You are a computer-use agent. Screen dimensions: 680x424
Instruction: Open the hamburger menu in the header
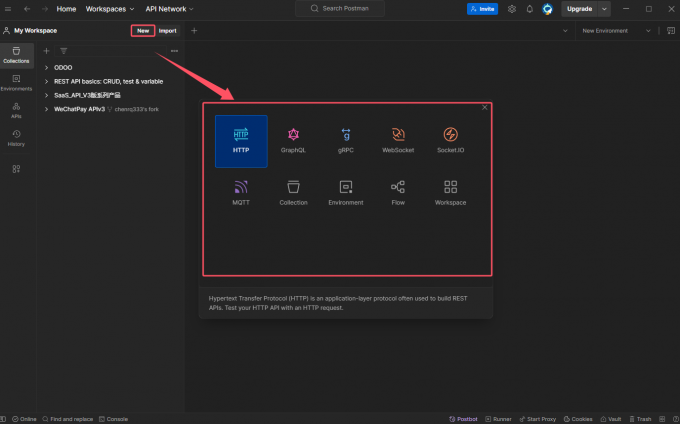point(8,9)
